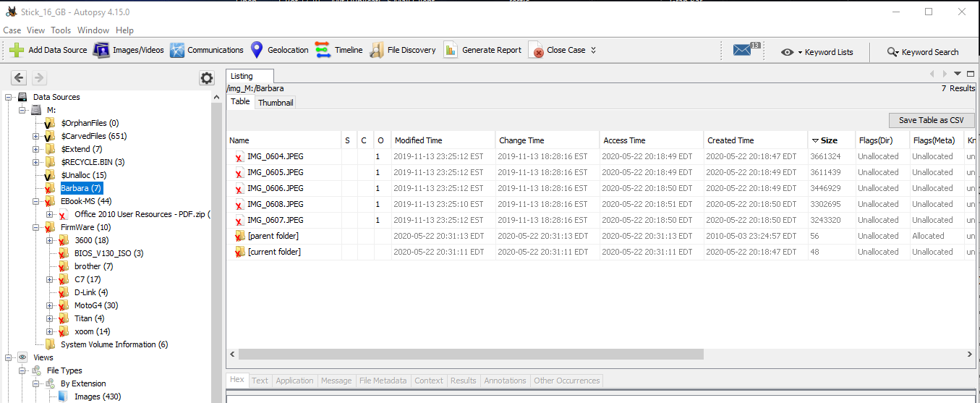Expand the $RECYCLE.BIN folder

(x=36, y=162)
